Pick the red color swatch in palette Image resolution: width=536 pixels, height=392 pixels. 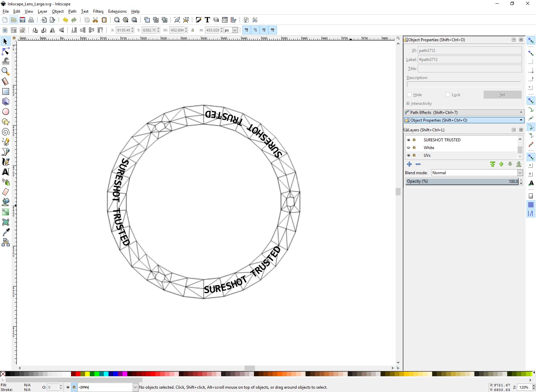pyautogui.click(x=78, y=374)
